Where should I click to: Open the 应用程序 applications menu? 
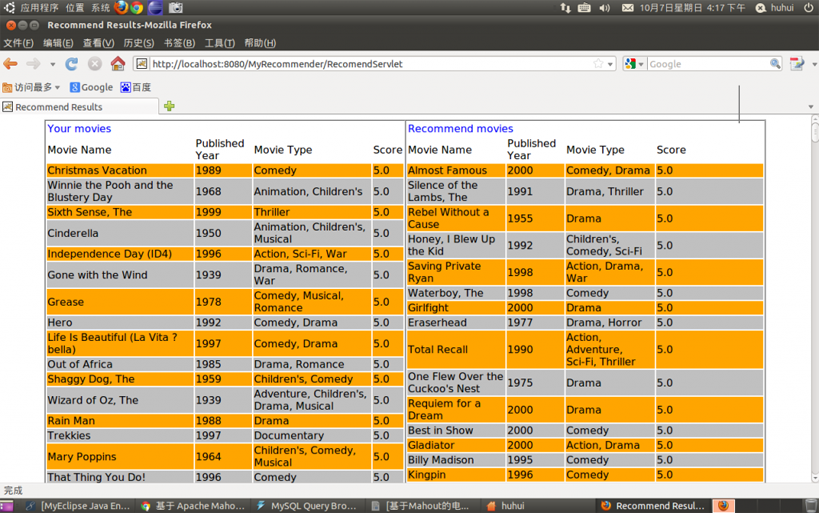[x=40, y=7]
